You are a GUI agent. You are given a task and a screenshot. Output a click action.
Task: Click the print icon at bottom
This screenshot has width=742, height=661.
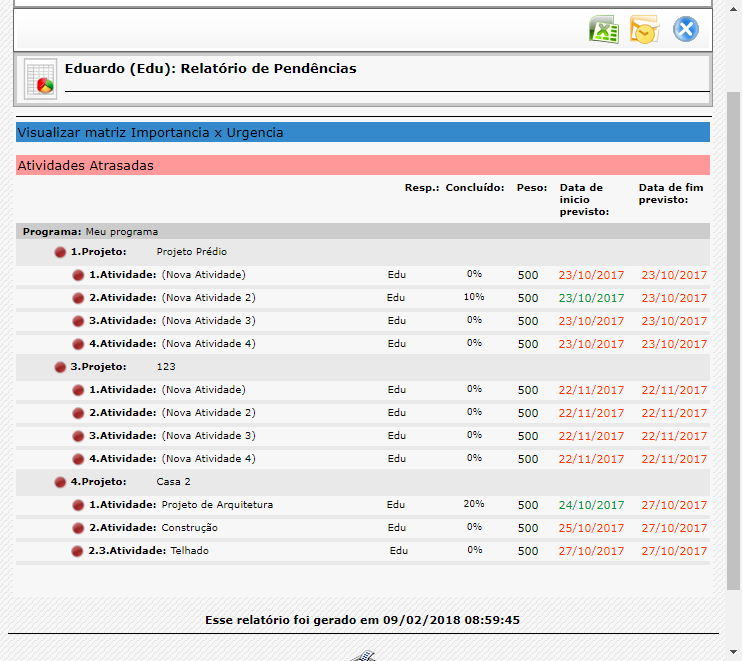click(x=363, y=656)
